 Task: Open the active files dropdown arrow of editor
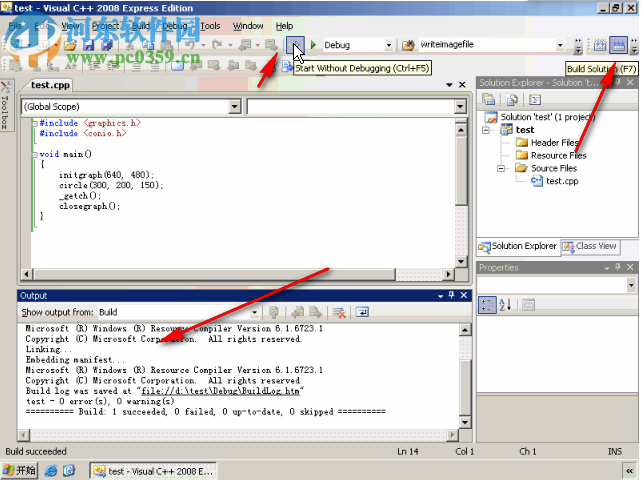[449, 85]
